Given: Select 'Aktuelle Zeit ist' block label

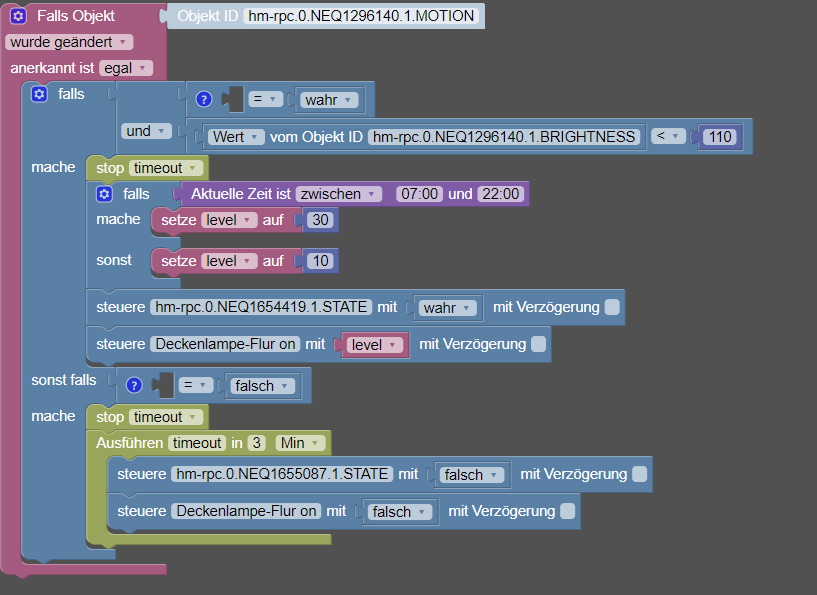Looking at the screenshot, I should [241, 194].
